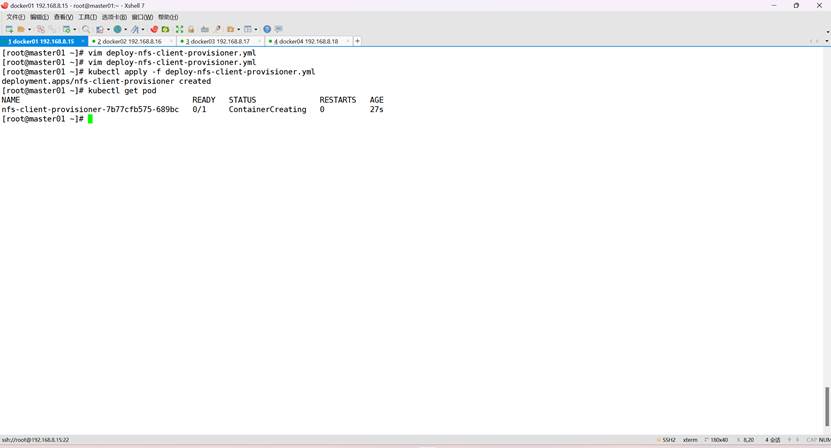The height and width of the screenshot is (448, 831).
Task: Open the 选项卡 (Tab) menu
Action: pyautogui.click(x=114, y=17)
